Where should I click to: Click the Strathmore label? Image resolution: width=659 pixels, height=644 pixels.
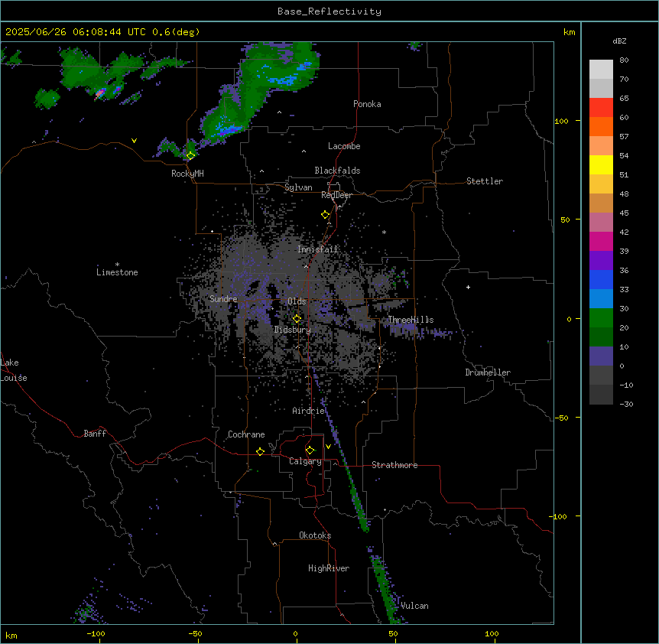pos(394,465)
